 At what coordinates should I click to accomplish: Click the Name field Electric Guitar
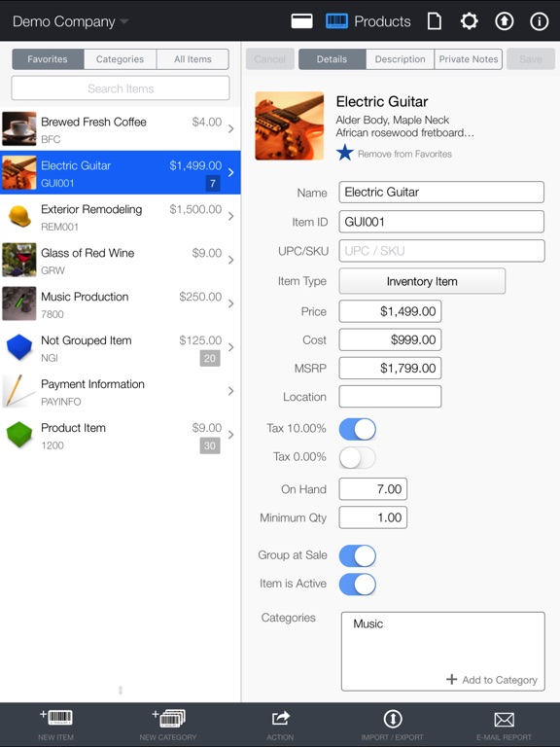tap(441, 192)
